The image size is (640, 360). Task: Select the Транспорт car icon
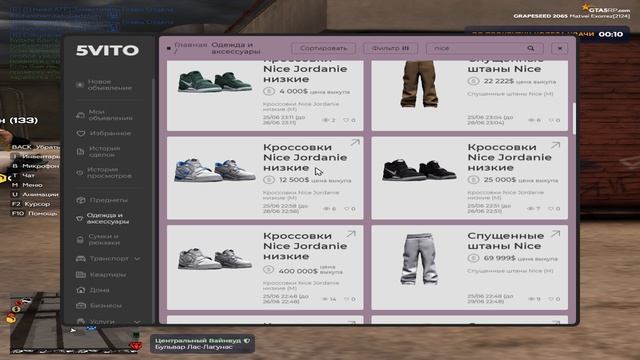pyautogui.click(x=81, y=259)
